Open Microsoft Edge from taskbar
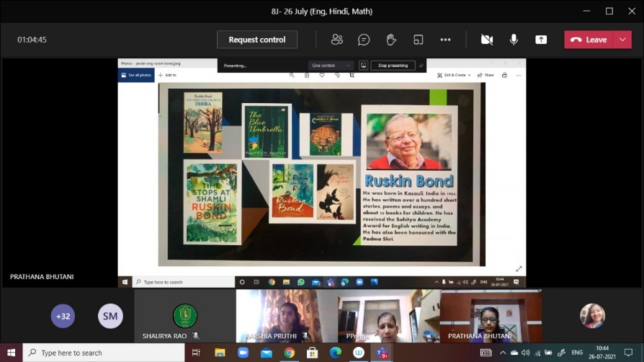Screen dimensions: 644x362 336,353
